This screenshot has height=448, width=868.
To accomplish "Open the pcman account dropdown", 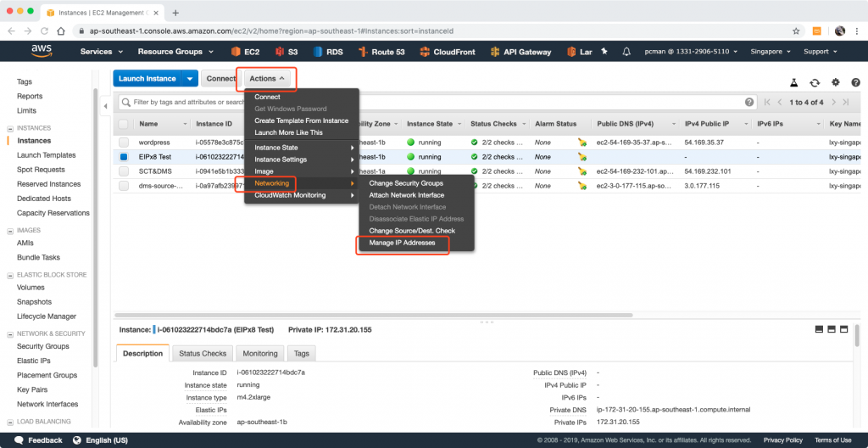I will point(691,52).
